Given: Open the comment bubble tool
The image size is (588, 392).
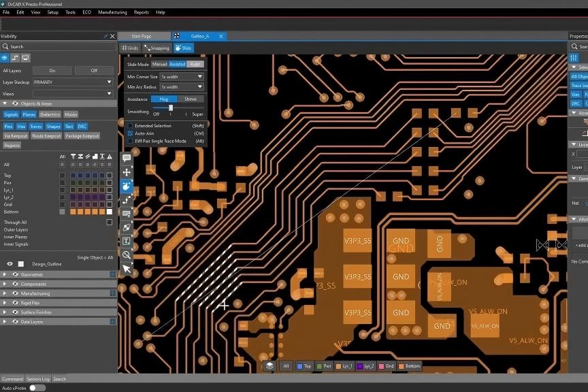Looking at the screenshot, I should (127, 158).
